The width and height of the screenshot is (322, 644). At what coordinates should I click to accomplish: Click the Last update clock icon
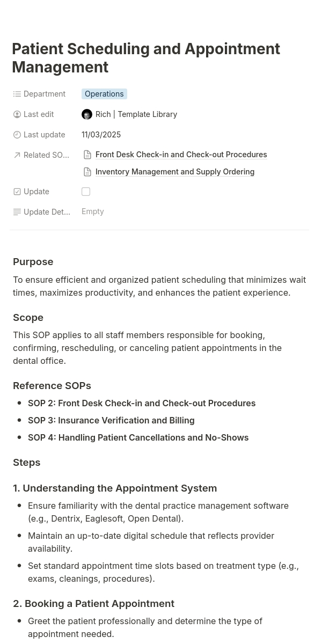coord(17,135)
